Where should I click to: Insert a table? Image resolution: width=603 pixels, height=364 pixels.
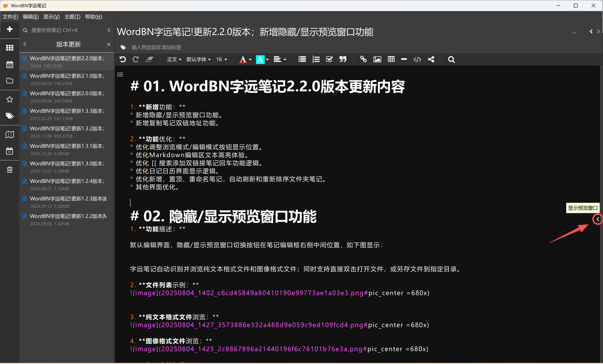(391, 59)
